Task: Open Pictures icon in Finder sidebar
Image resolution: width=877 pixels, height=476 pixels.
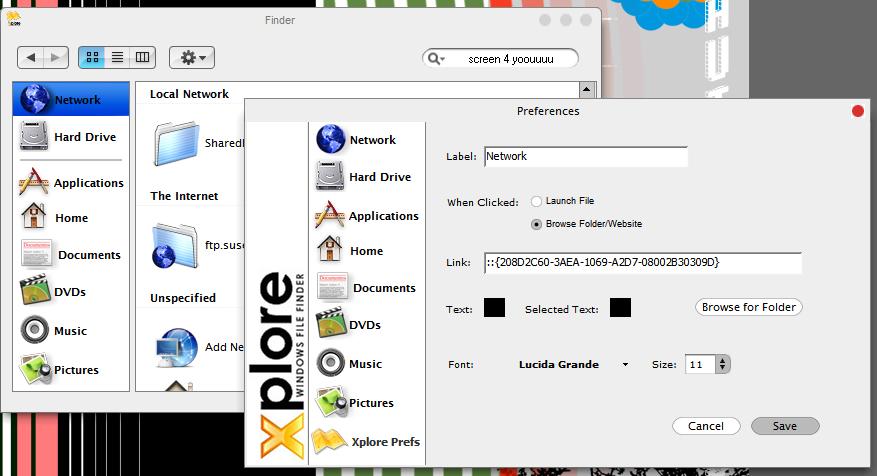Action: 36,369
